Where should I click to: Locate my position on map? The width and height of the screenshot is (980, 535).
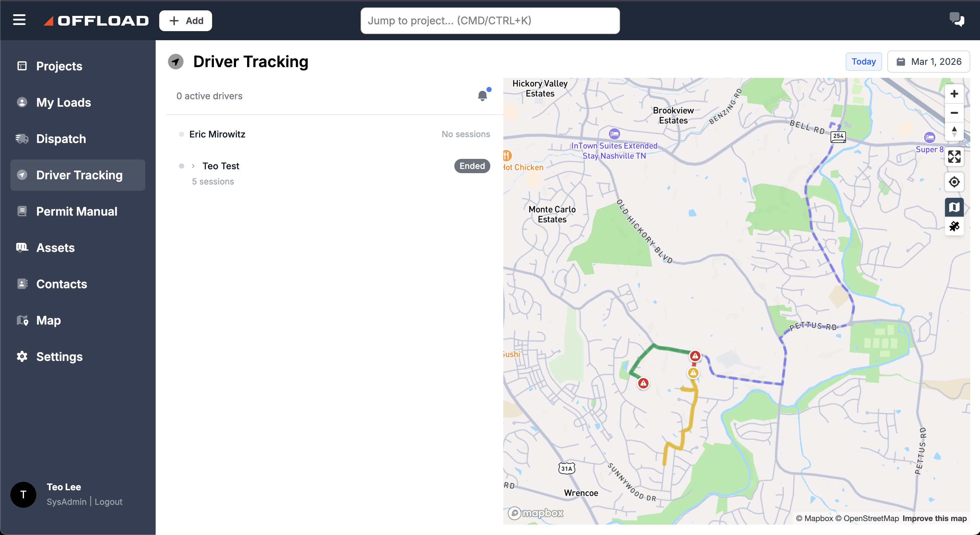[x=954, y=182]
